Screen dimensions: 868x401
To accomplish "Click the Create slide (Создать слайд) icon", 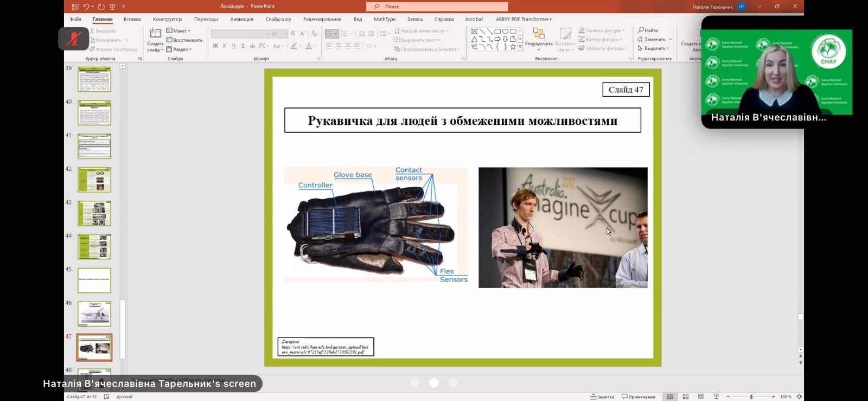I will [x=155, y=34].
